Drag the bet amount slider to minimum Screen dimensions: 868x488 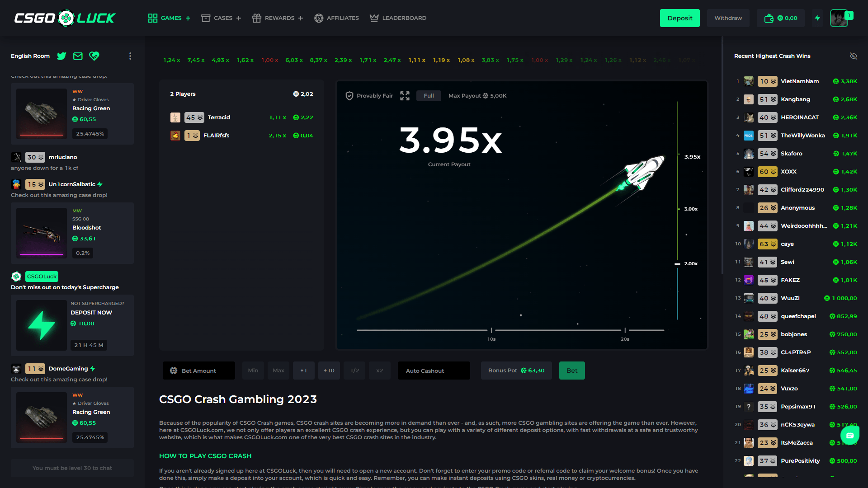click(252, 370)
